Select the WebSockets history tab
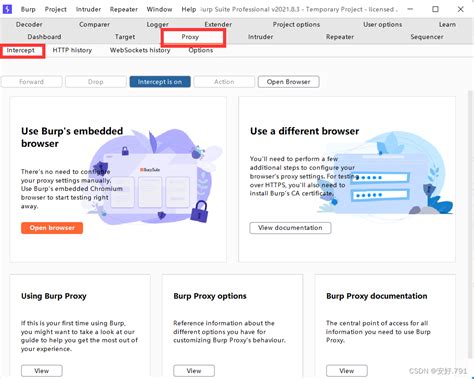 point(140,50)
